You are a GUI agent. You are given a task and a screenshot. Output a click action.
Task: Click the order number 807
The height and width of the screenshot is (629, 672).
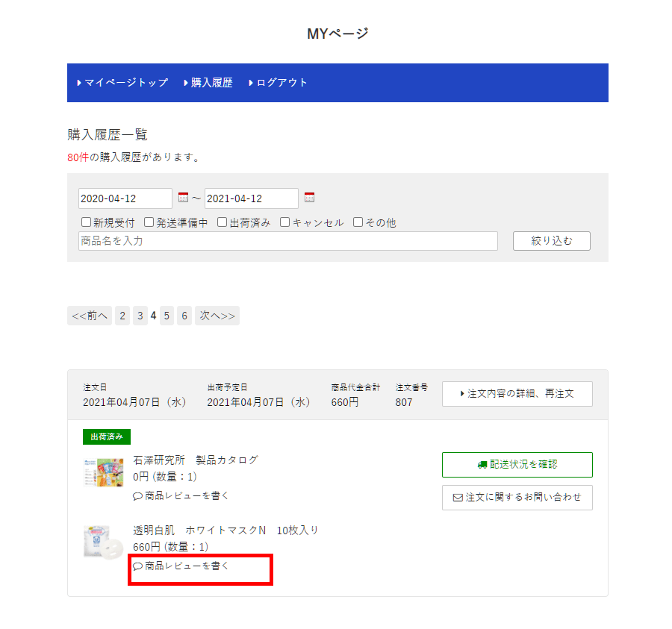pyautogui.click(x=404, y=402)
